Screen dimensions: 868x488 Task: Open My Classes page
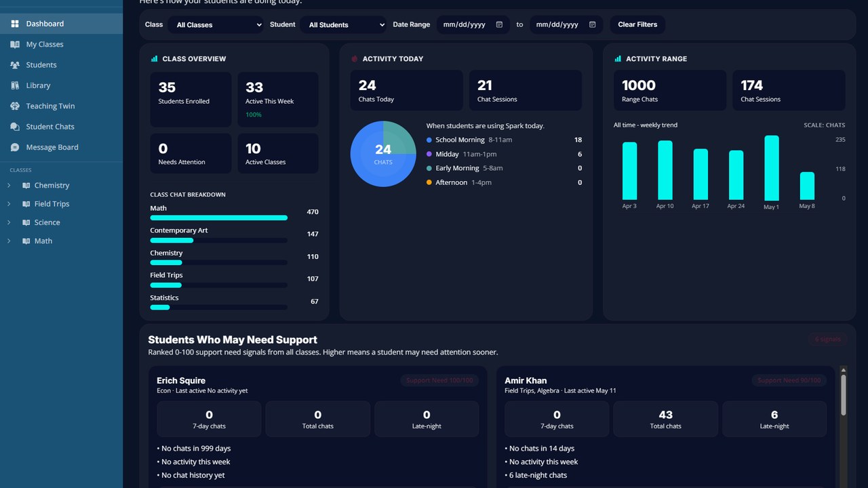[61, 44]
